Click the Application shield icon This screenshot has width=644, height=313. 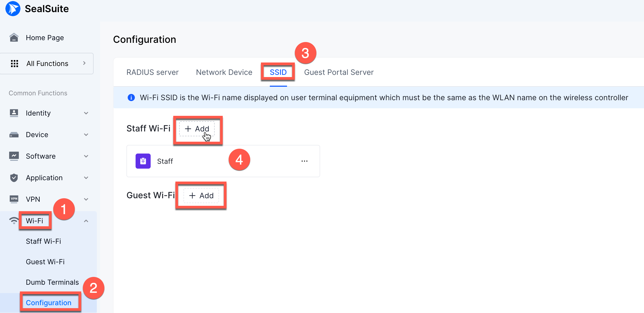coord(14,178)
